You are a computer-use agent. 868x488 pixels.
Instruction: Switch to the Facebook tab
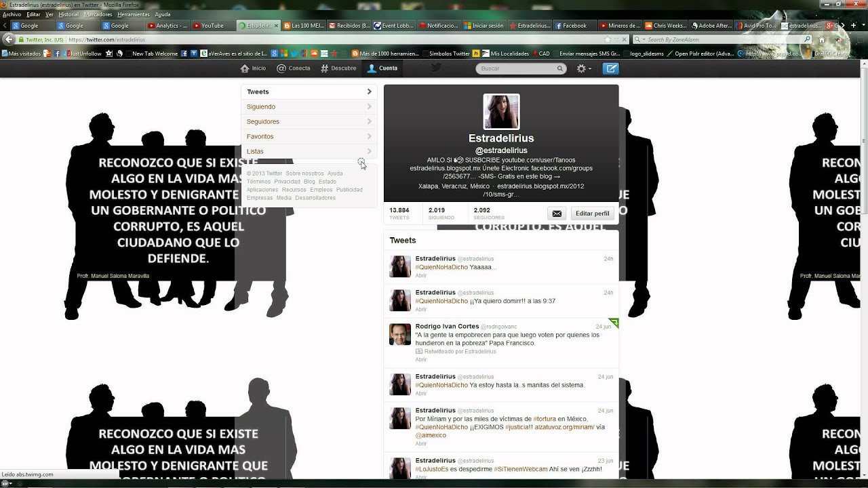574,26
